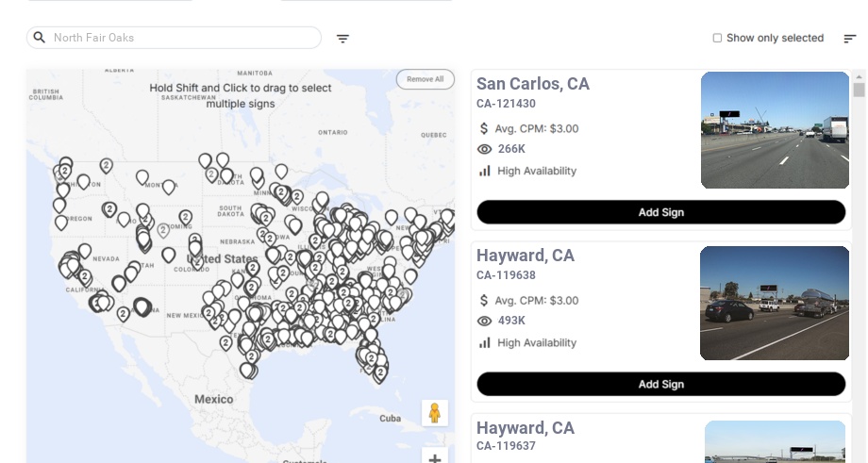Enable the Show only selected checkbox
868x463 pixels.
(x=717, y=38)
